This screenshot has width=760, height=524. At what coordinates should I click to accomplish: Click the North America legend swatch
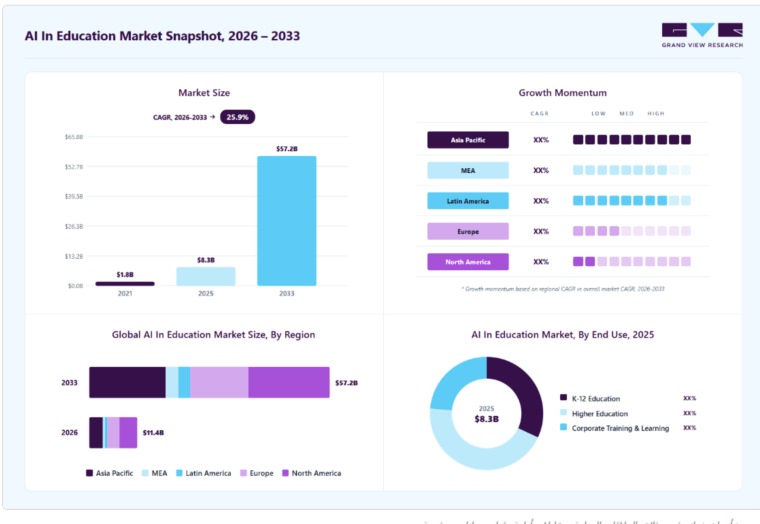click(285, 473)
